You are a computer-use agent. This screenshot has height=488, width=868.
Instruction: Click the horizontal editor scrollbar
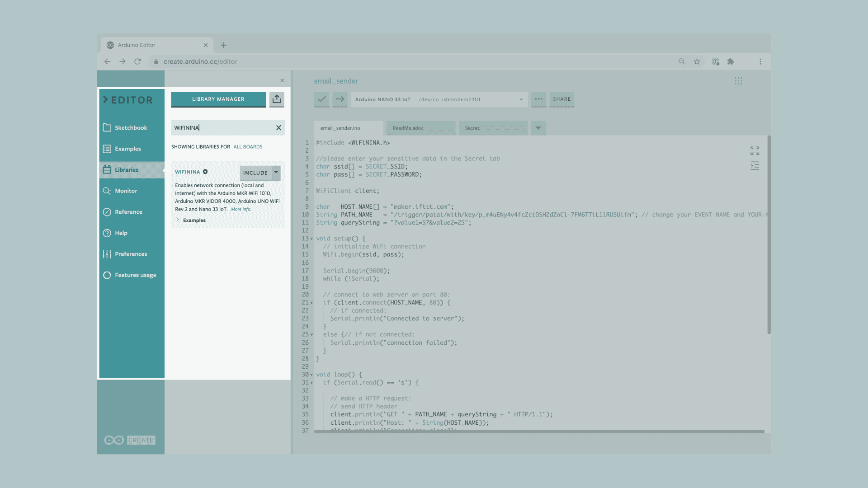tap(538, 432)
